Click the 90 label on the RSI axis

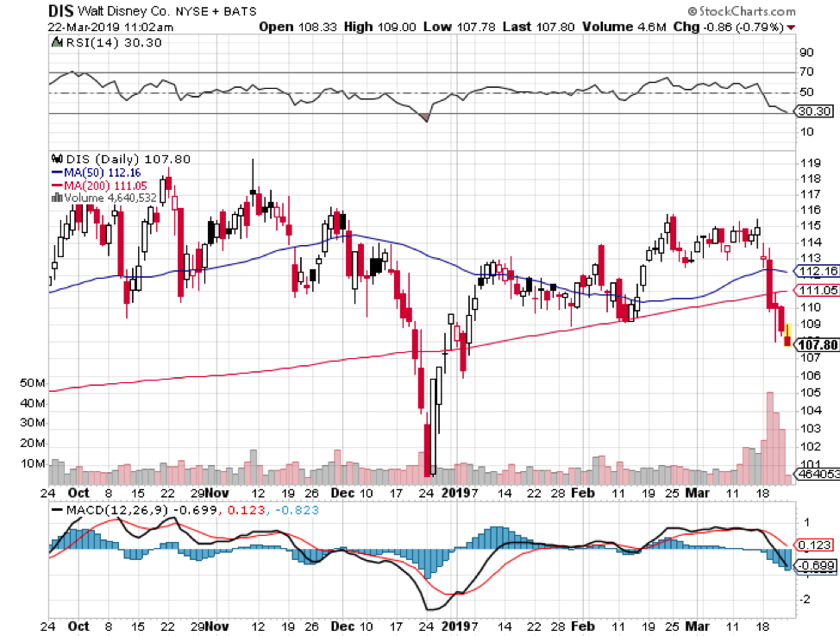[806, 53]
